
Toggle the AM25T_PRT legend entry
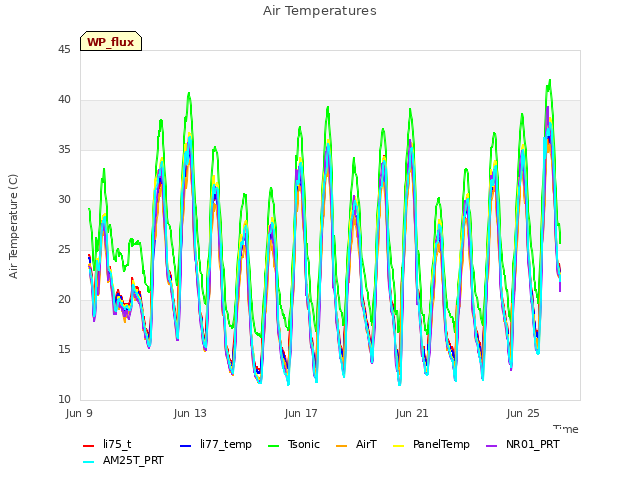coord(123,461)
